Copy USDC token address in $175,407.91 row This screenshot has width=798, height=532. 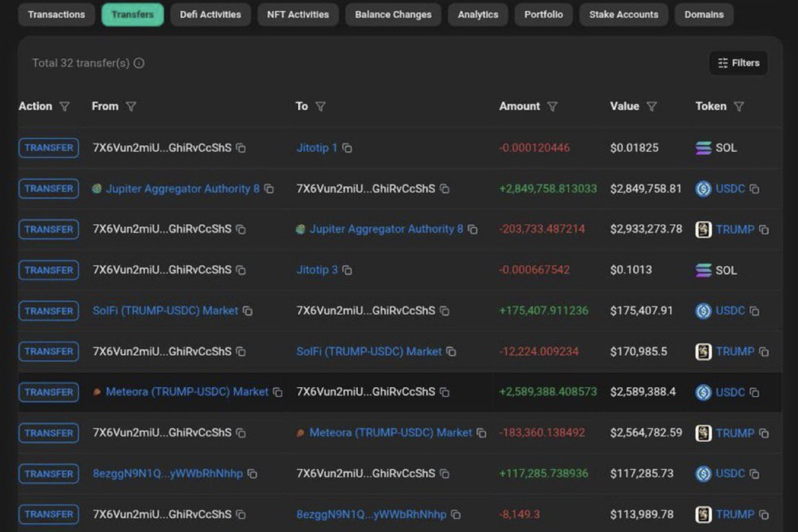[x=754, y=311]
